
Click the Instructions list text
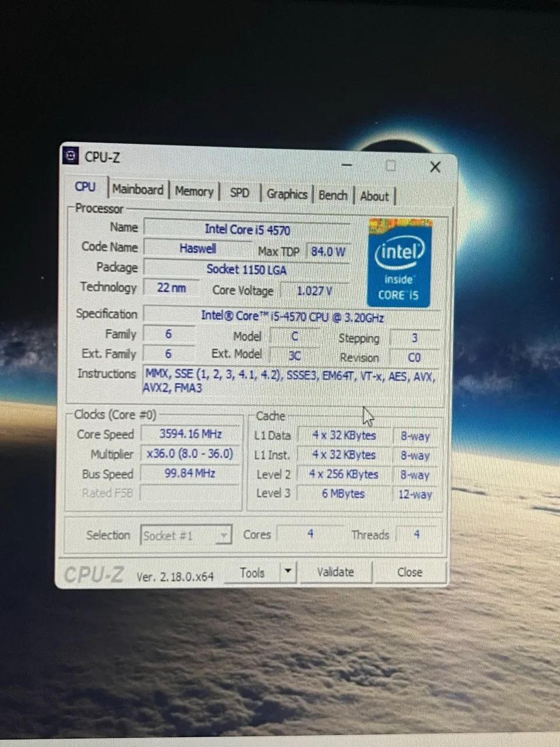(x=290, y=381)
